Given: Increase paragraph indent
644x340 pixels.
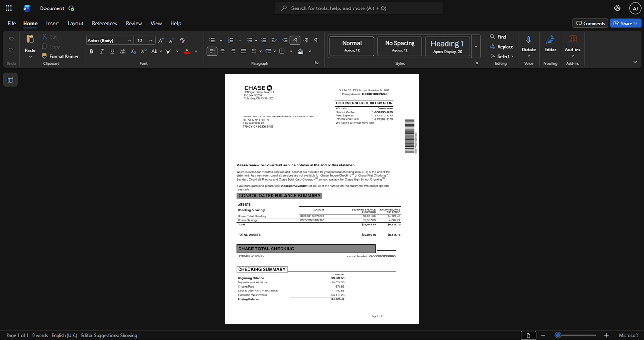Looking at the screenshot, I should (x=285, y=41).
